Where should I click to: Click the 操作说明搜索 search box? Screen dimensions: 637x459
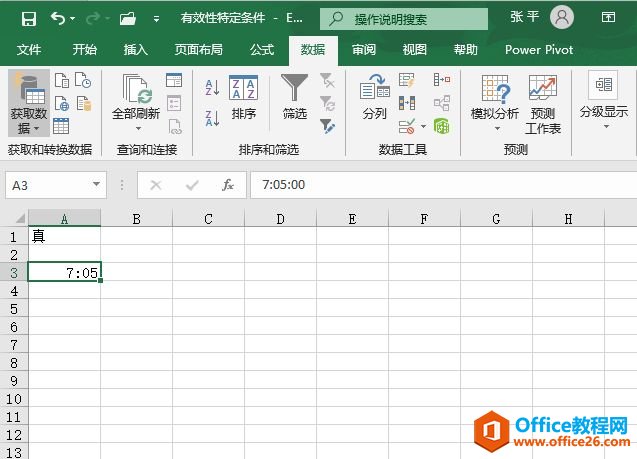point(404,19)
